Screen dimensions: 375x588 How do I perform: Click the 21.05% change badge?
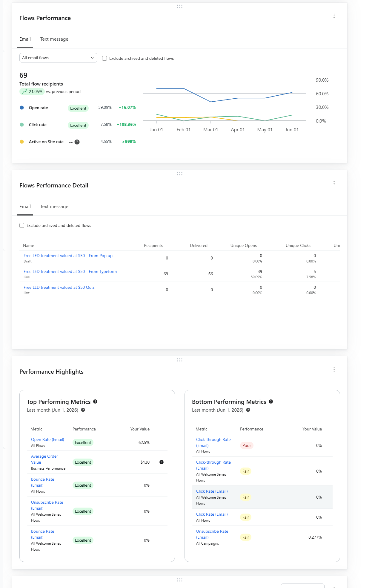(32, 91)
